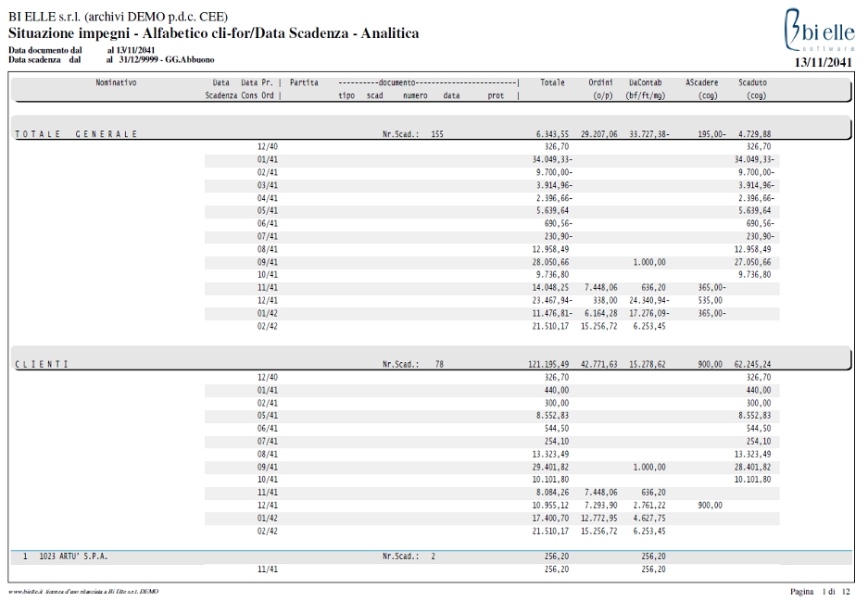Click the Nr.Scad. count 78
The width and height of the screenshot is (868, 613).
point(439,365)
